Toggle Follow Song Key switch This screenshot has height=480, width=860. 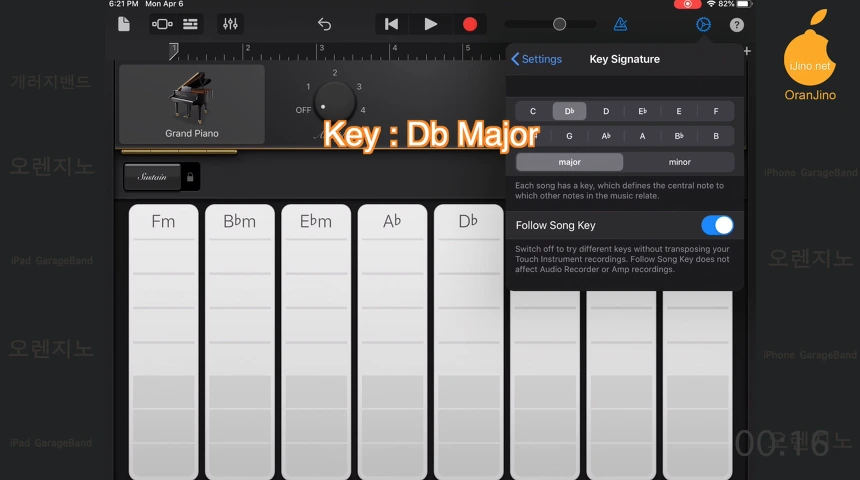(x=717, y=225)
